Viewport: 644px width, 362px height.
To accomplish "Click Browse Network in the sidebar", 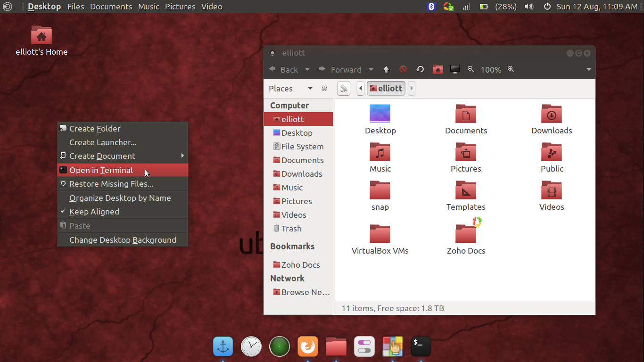I will click(x=298, y=292).
